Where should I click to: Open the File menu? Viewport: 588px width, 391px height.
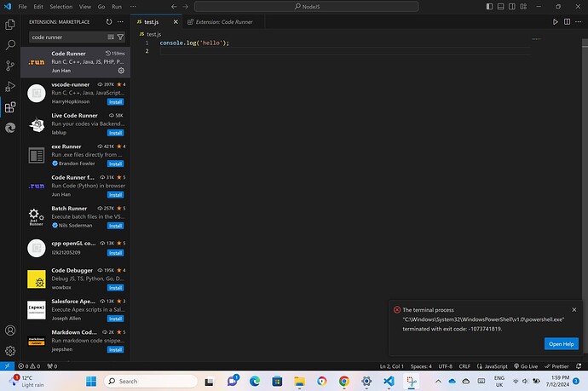point(22,6)
